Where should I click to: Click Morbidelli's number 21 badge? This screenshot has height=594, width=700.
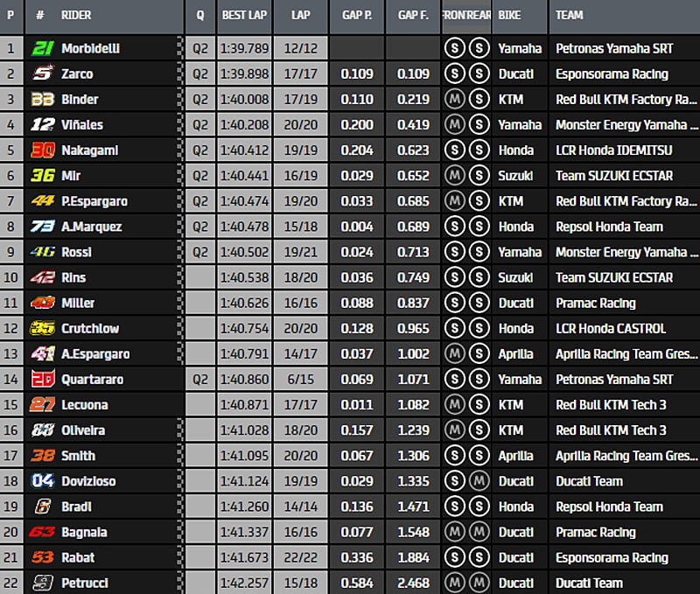click(x=41, y=48)
